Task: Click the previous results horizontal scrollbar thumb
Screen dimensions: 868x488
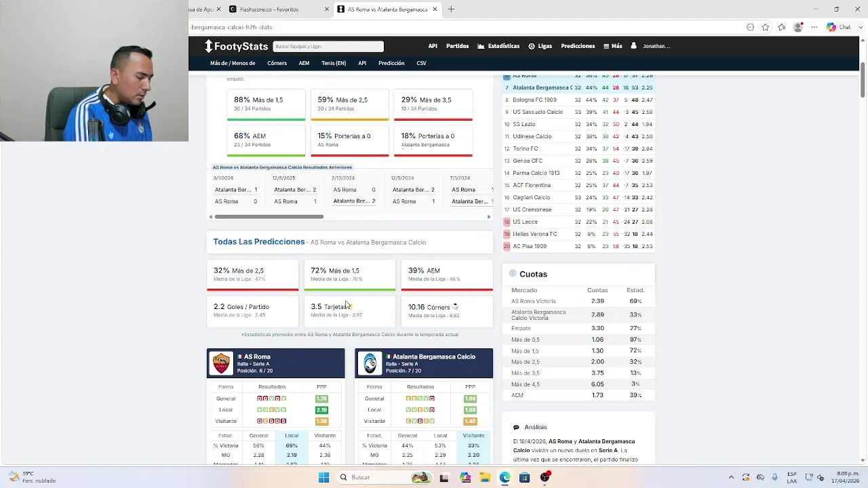Action: [269, 217]
